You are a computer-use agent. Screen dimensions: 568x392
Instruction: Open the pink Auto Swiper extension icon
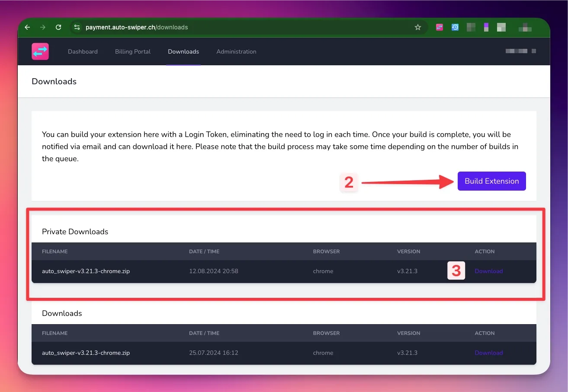click(440, 27)
